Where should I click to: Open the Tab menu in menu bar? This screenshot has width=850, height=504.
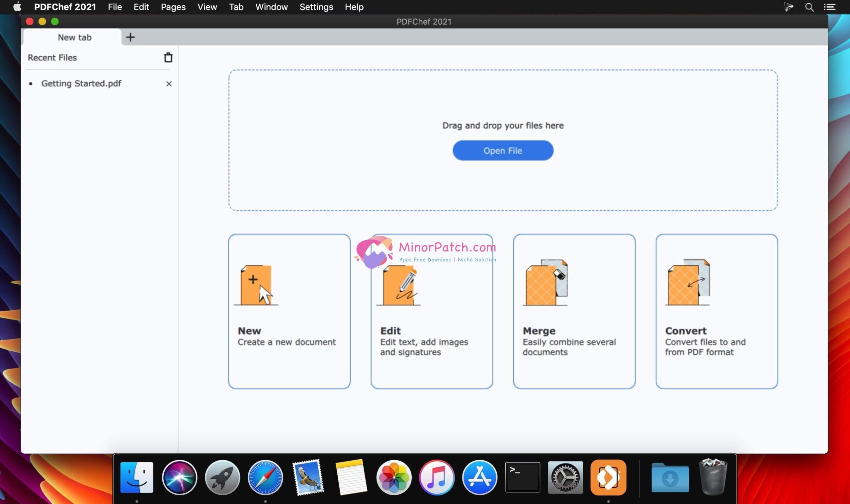click(x=235, y=7)
